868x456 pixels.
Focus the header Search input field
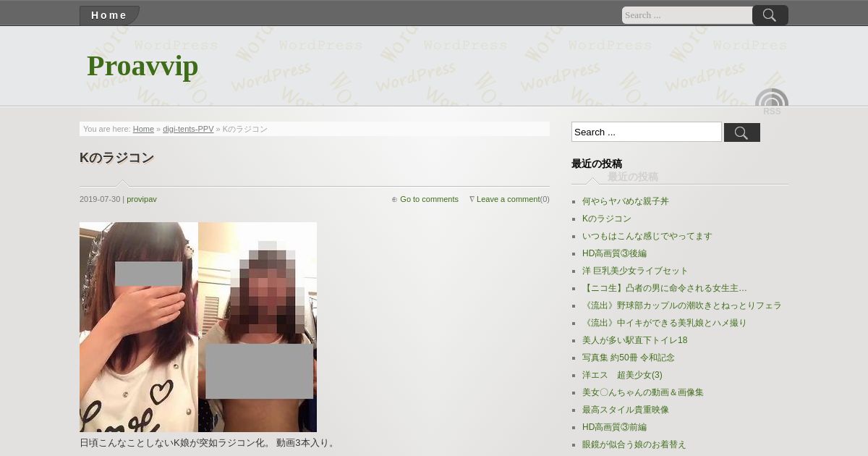click(x=687, y=15)
